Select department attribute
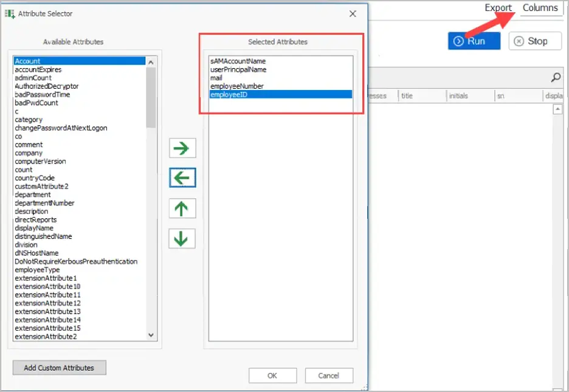This screenshot has height=392, width=569. click(x=33, y=194)
